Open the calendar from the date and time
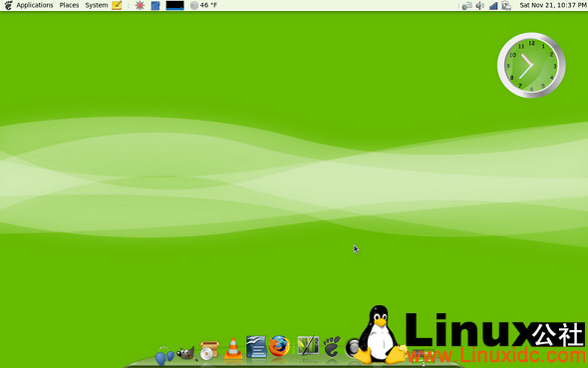 point(553,5)
